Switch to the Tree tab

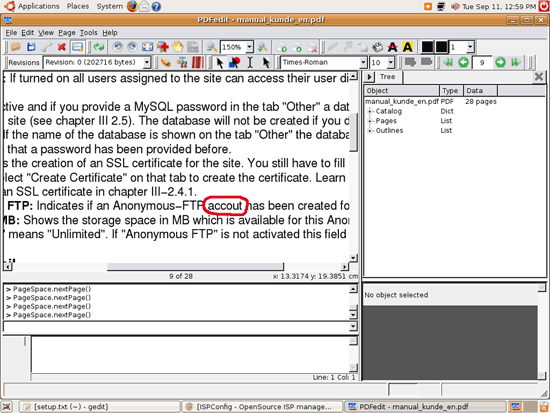click(x=388, y=77)
